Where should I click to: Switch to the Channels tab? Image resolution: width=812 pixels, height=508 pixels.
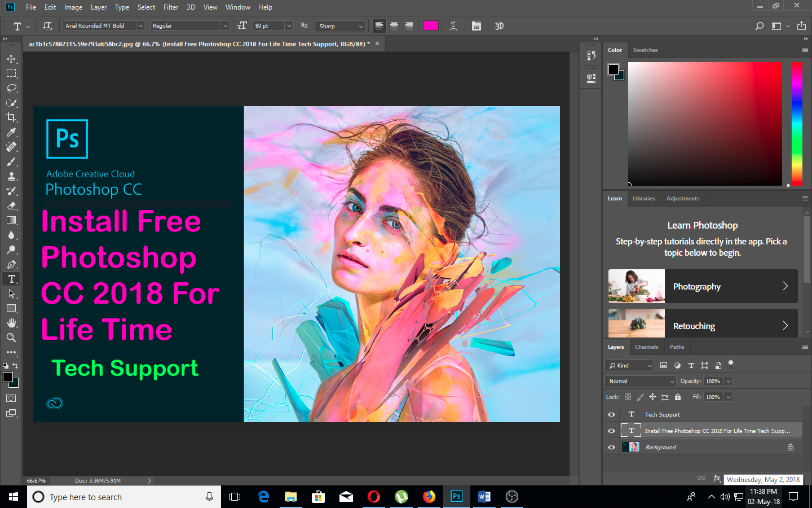pyautogui.click(x=646, y=347)
